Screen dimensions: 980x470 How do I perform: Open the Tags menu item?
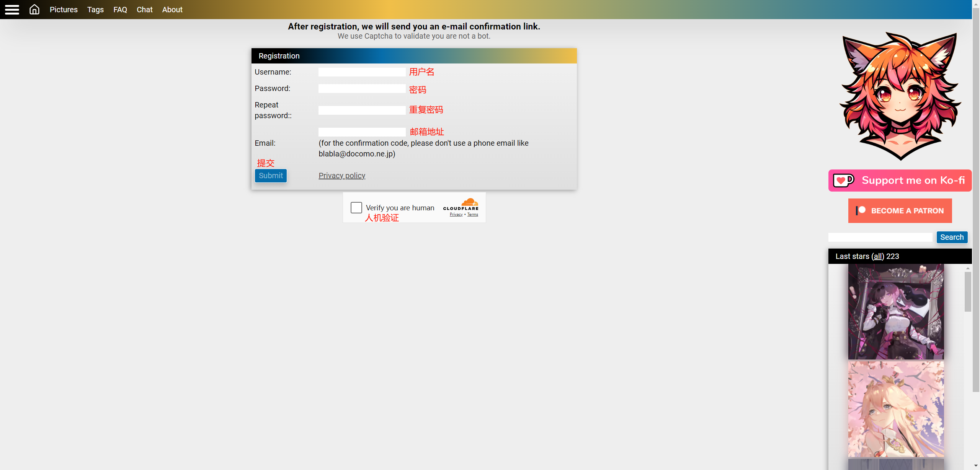tap(95, 10)
